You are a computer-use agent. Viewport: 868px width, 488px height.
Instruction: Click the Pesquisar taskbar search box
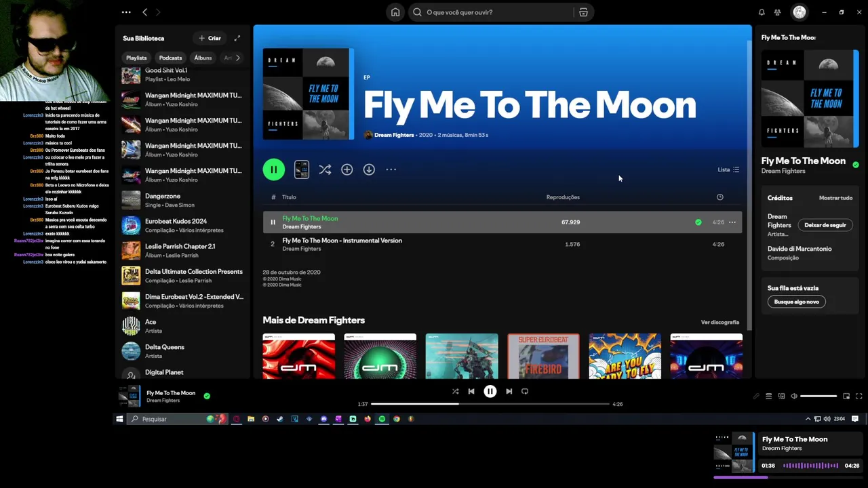pyautogui.click(x=176, y=419)
